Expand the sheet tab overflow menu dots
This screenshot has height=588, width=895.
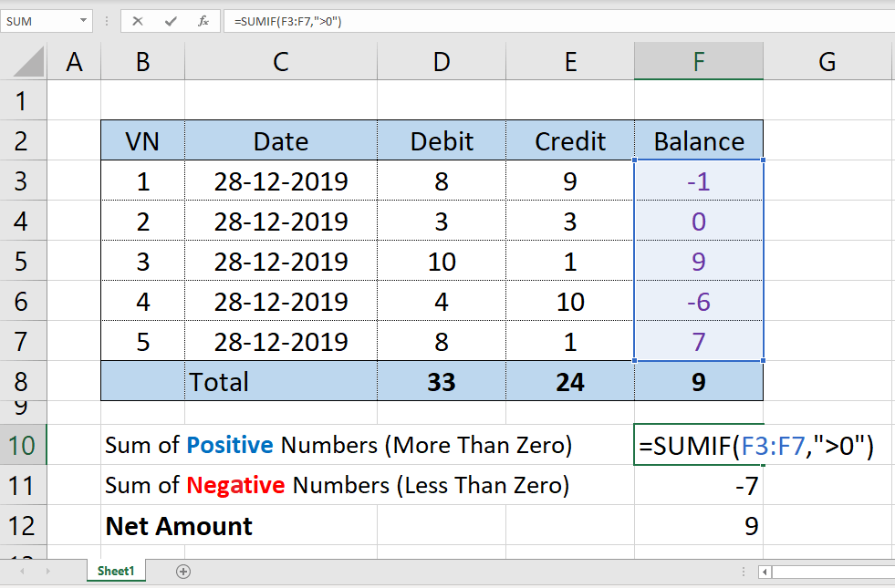(744, 571)
